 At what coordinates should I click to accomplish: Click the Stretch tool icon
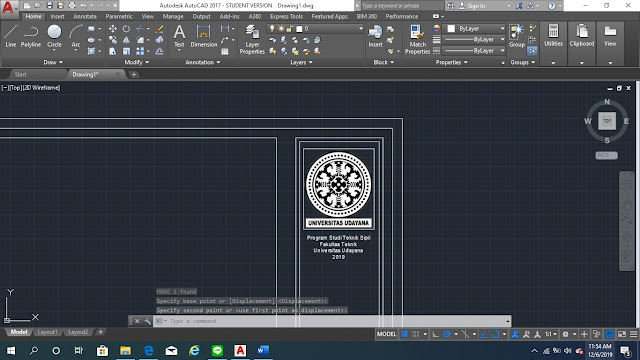coord(113,51)
